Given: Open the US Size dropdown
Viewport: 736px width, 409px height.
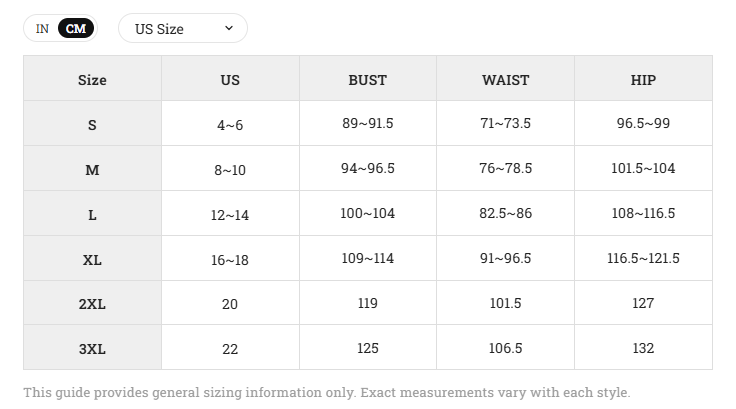Looking at the screenshot, I should click(183, 28).
